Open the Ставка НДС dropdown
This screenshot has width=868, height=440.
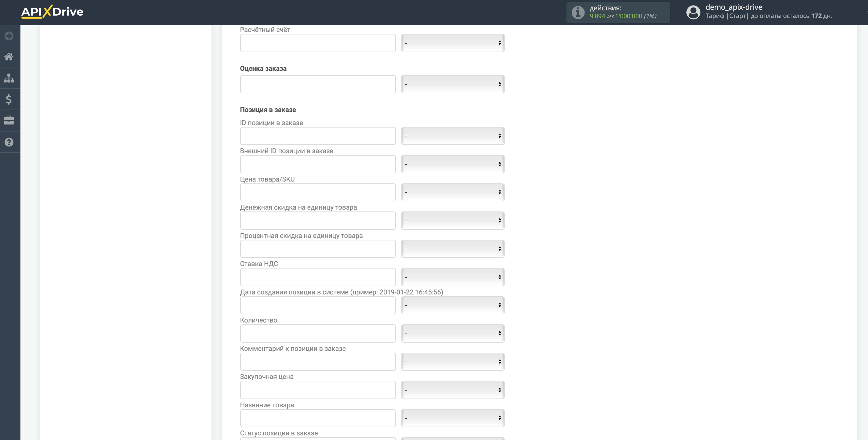pos(453,277)
